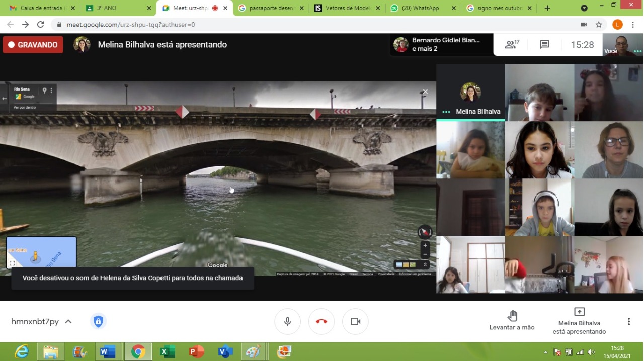Turn off the camera
The image size is (644, 361).
coord(355,321)
